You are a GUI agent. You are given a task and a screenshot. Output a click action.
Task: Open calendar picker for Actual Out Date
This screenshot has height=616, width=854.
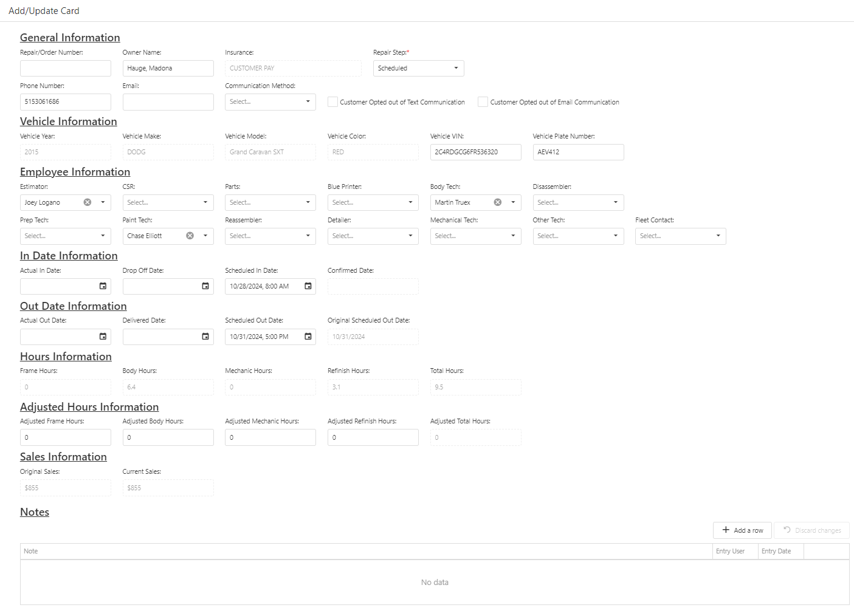tap(103, 337)
